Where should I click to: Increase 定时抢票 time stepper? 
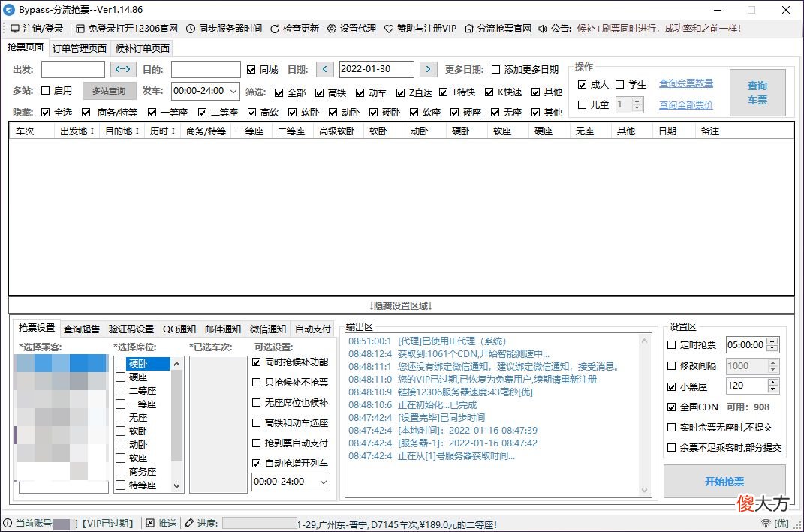[x=772, y=342]
